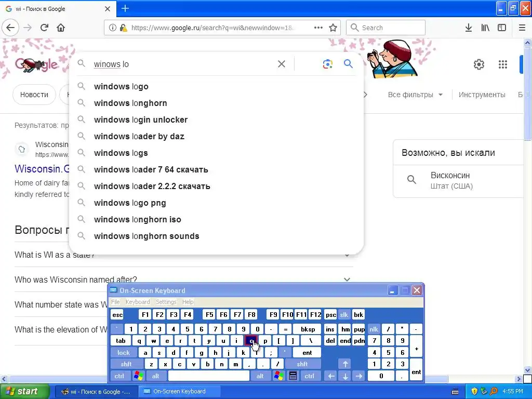
Task: Search by image with Google Lens icon
Action: [327, 64]
